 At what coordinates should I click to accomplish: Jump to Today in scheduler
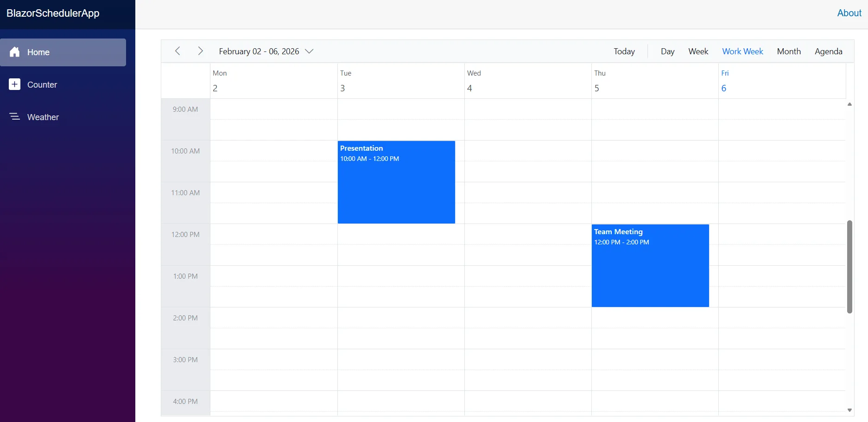tap(624, 51)
